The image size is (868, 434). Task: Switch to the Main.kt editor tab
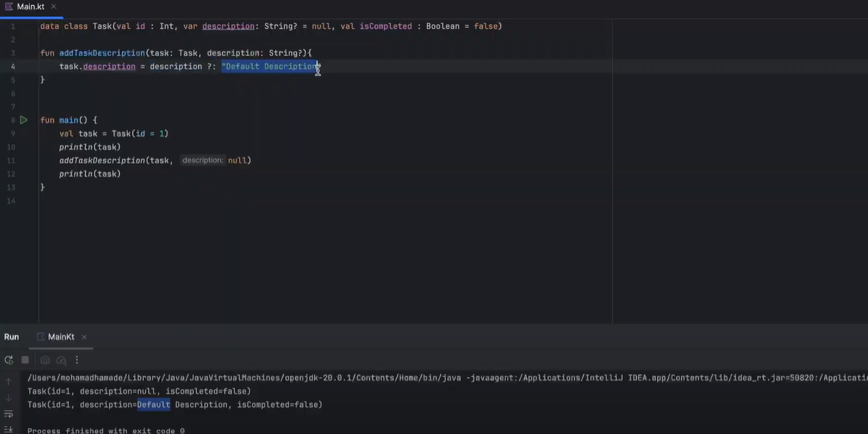pos(29,7)
